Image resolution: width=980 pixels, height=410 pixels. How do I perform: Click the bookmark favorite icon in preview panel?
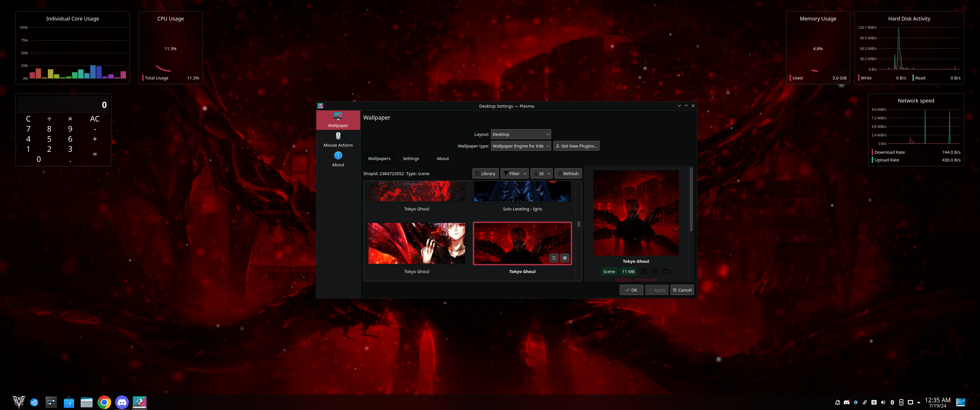tap(644, 271)
